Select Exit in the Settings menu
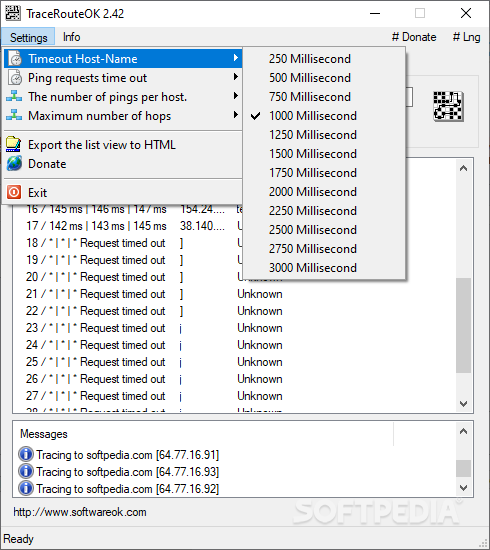This screenshot has height=550, width=490. [123, 193]
